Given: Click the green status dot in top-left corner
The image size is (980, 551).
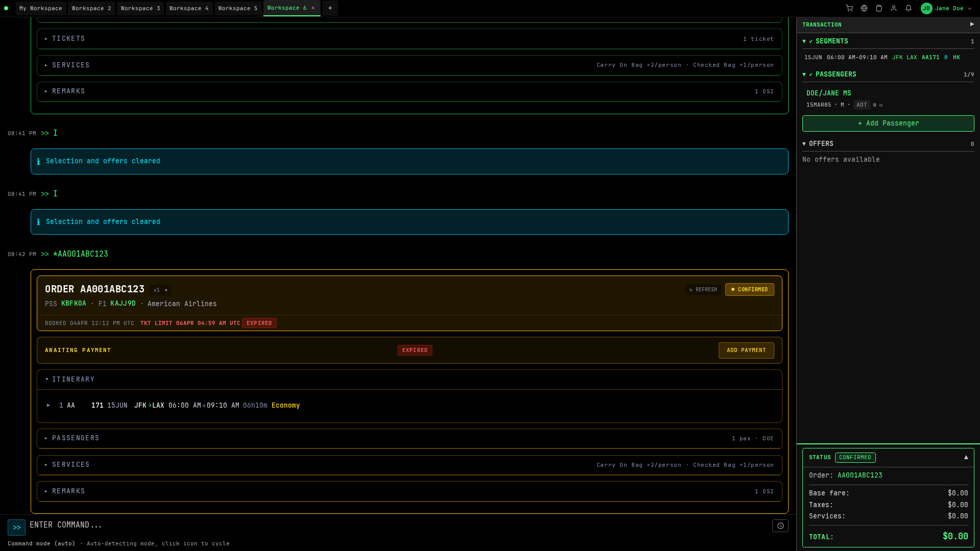Looking at the screenshot, I should pos(6,8).
